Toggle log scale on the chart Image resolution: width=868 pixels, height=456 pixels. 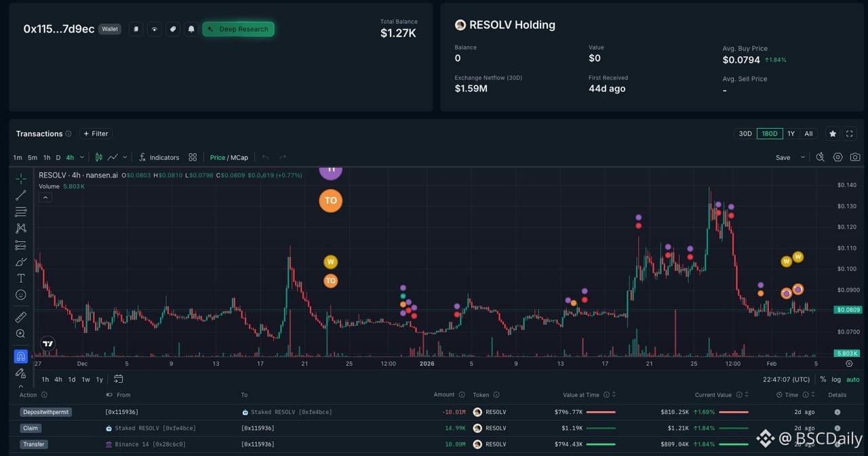point(836,379)
